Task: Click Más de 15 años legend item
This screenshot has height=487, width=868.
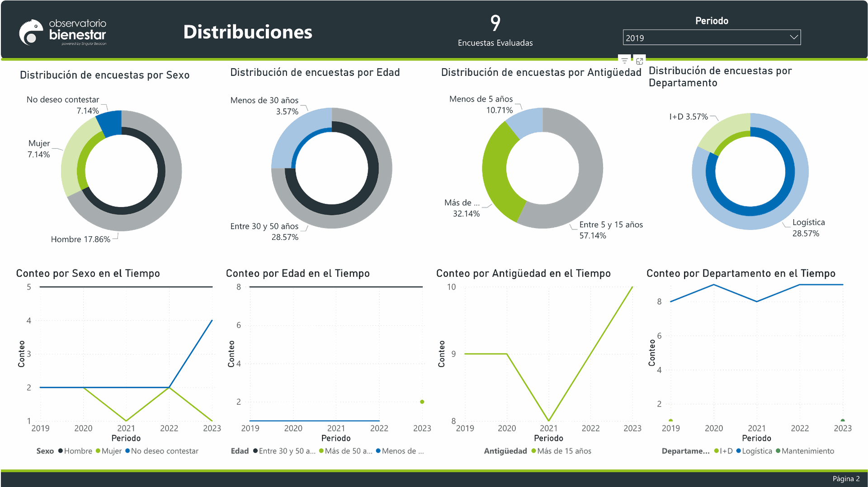Action: 561,451
